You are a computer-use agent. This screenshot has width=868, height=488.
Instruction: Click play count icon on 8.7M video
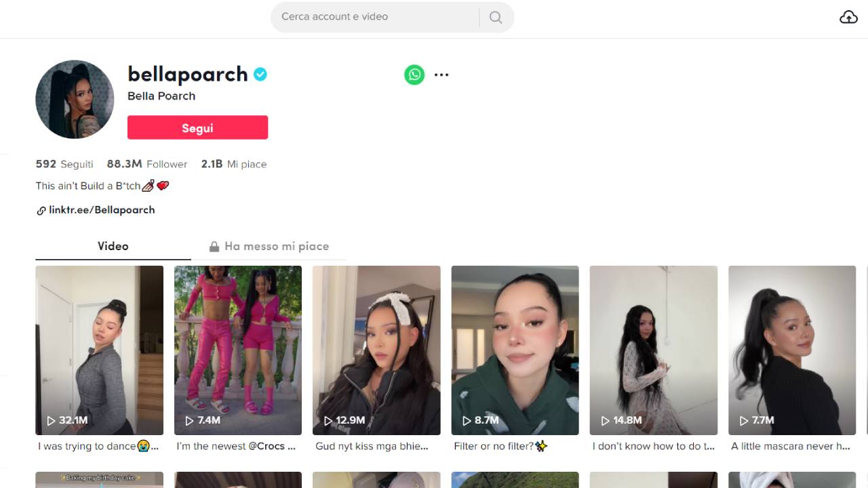tap(467, 421)
